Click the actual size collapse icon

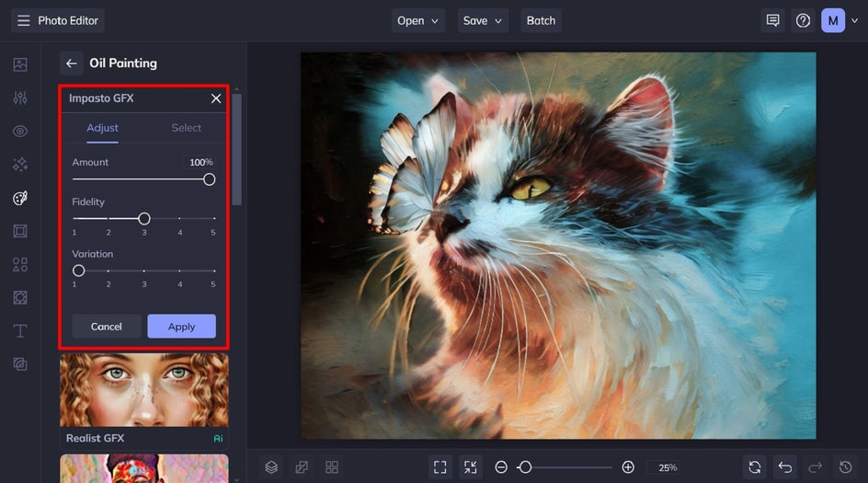click(x=471, y=467)
